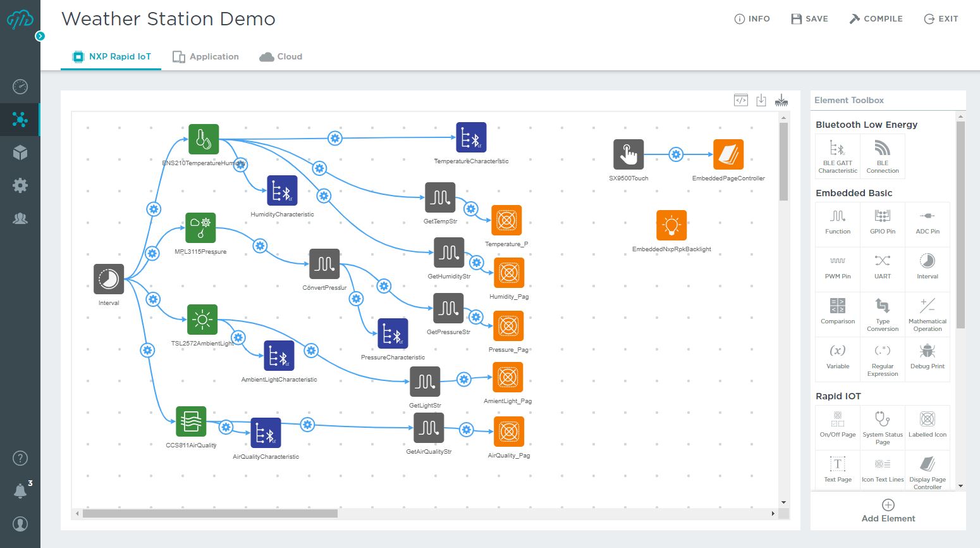Choose the UART element in toolbox
Image resolution: width=980 pixels, height=548 pixels.
[x=883, y=266]
